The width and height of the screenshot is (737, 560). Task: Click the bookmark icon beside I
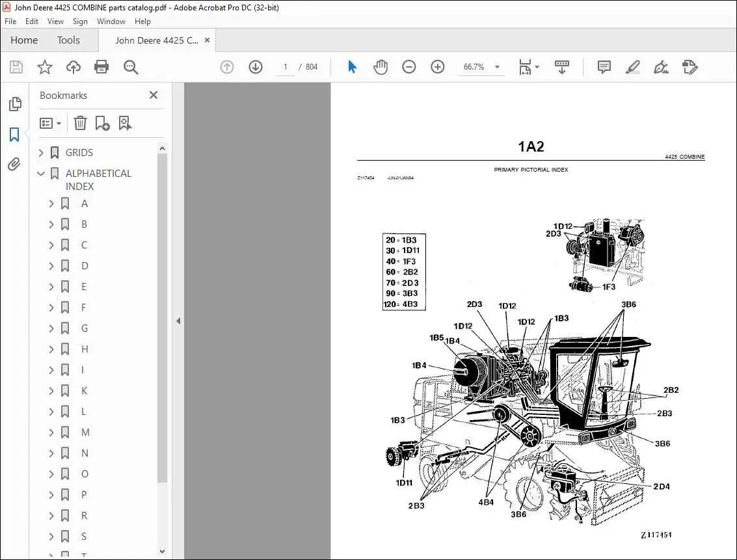pyautogui.click(x=65, y=370)
